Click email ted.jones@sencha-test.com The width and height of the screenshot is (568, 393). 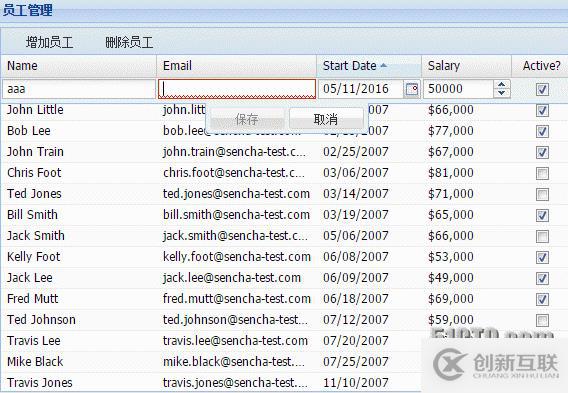[x=236, y=194]
